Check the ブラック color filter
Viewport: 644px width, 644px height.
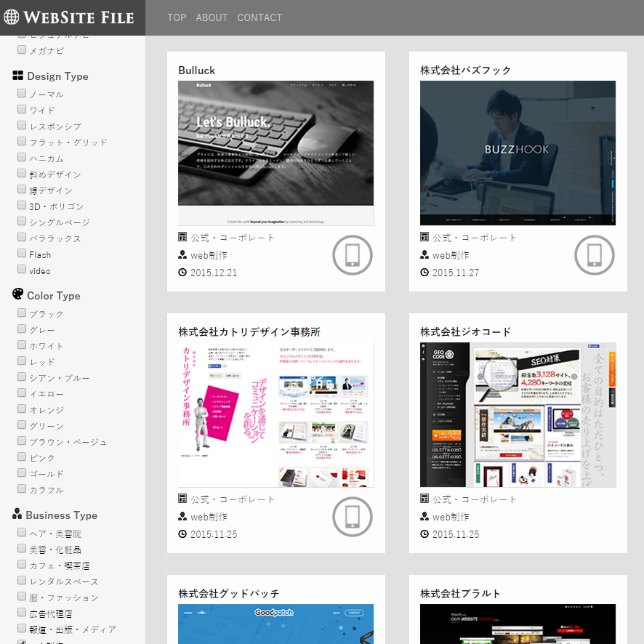(x=21, y=313)
